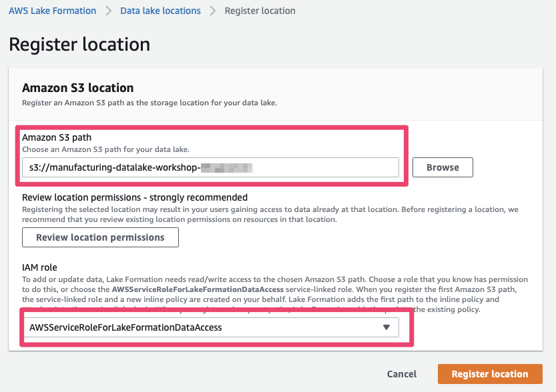The width and height of the screenshot is (556, 392).
Task: Click the Register location page heading
Action: 79,45
